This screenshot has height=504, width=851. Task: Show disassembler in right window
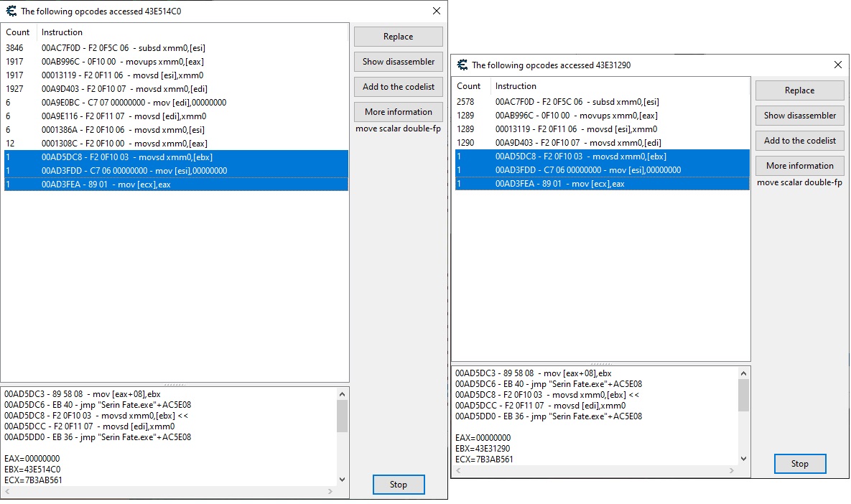[x=799, y=116]
